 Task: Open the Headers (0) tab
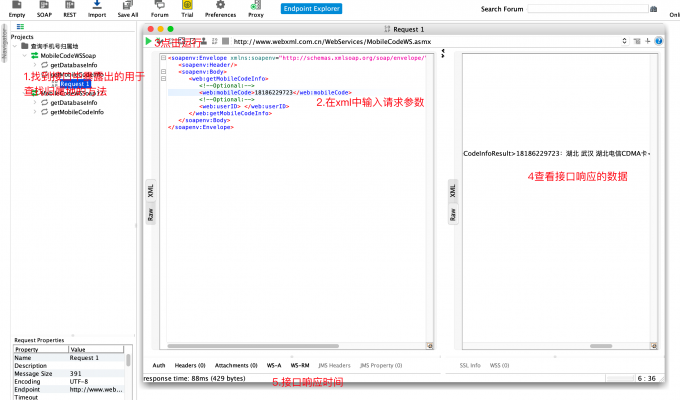tap(190, 365)
